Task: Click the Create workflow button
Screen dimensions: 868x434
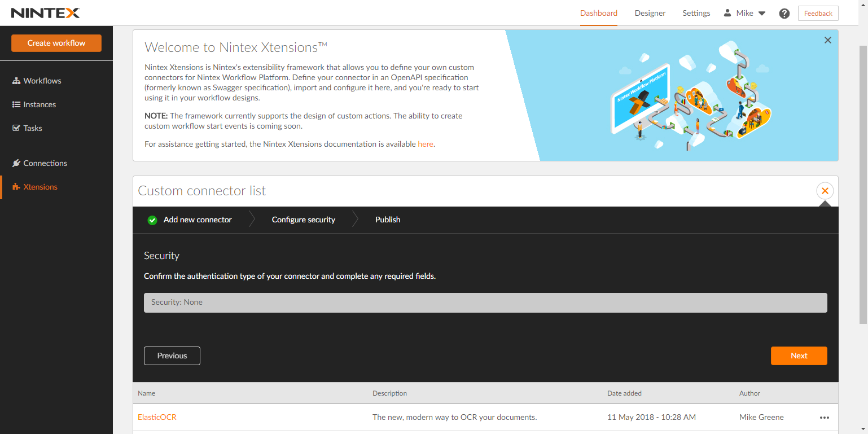Action: pyautogui.click(x=56, y=43)
